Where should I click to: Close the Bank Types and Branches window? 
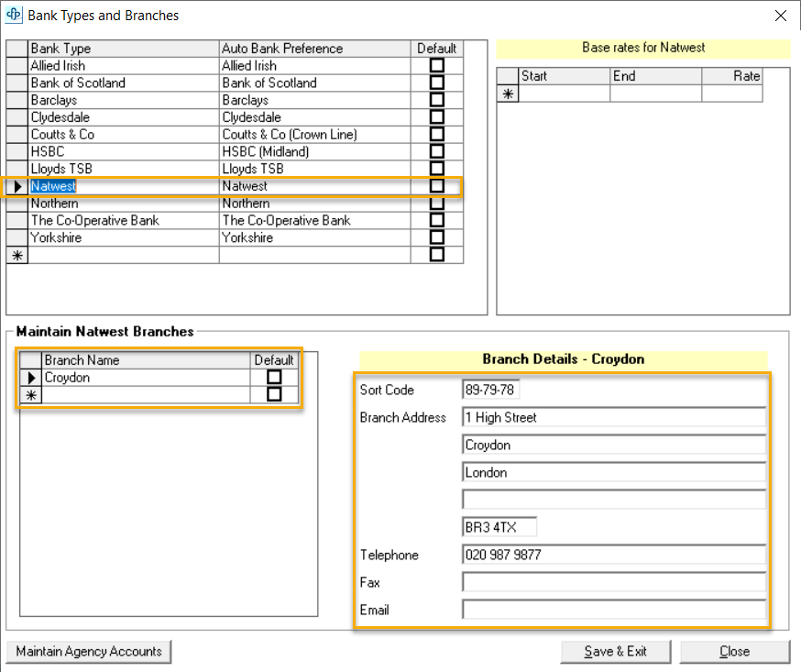780,16
